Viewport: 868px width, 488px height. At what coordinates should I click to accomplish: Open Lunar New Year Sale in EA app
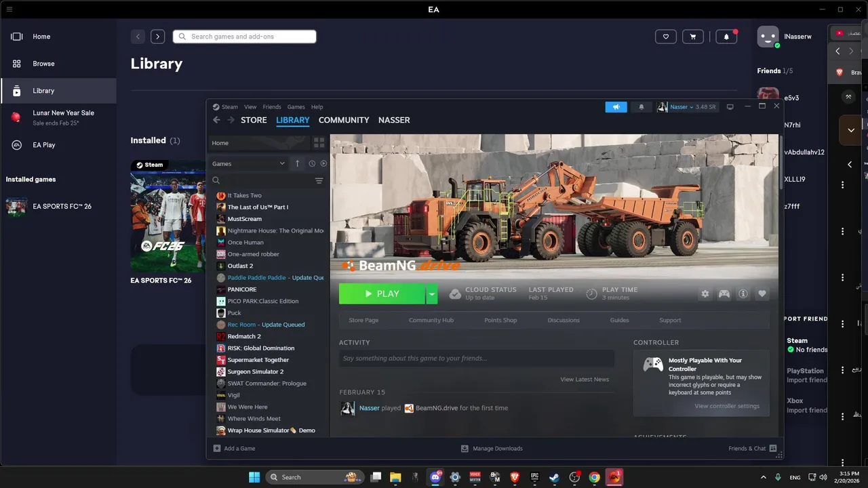58,117
